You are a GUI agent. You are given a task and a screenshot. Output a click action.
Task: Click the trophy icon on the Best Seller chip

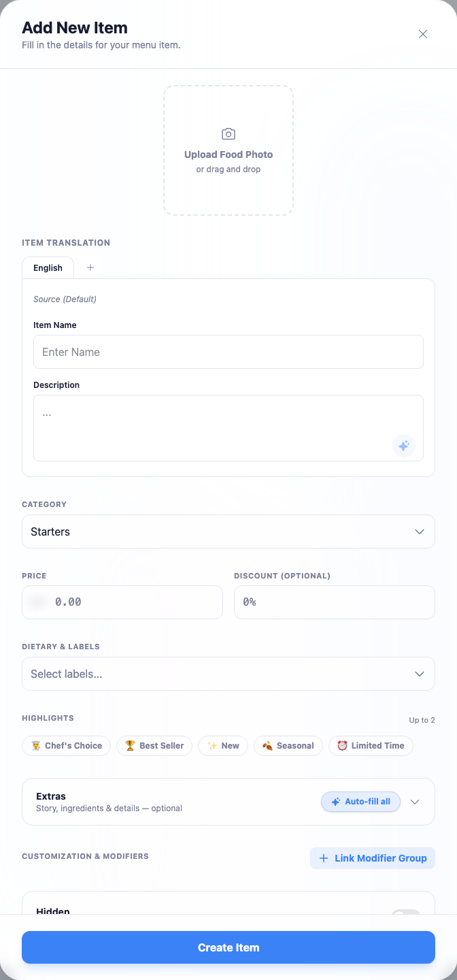130,746
